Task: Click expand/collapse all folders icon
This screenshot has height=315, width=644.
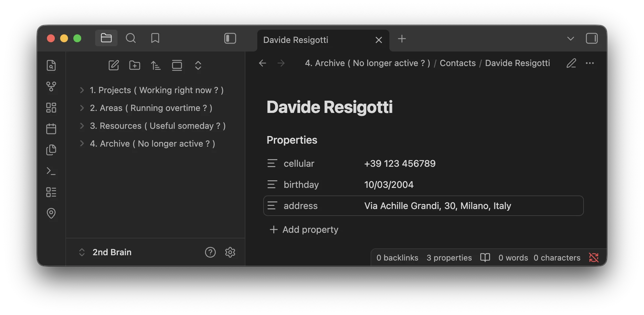Action: [x=198, y=65]
